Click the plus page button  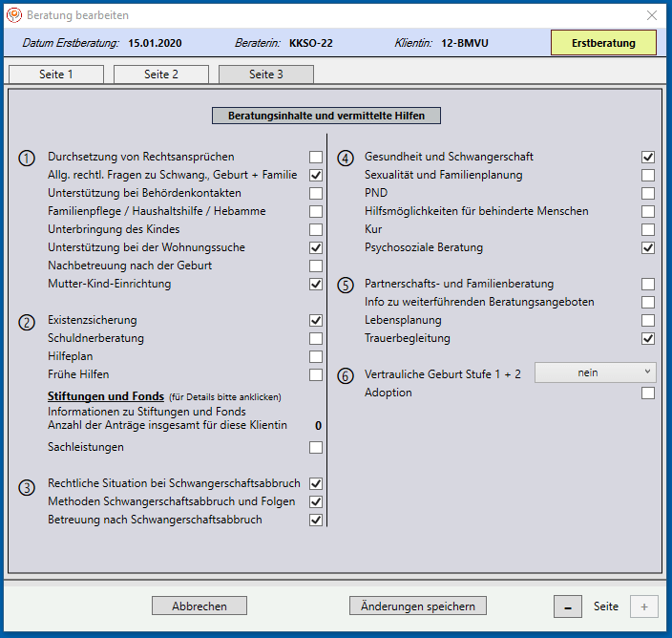643,606
